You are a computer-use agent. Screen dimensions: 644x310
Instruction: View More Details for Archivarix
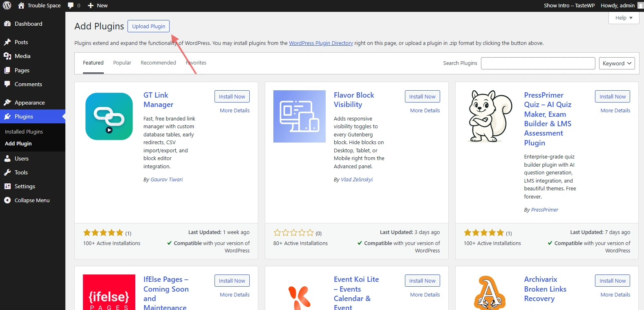pyautogui.click(x=615, y=295)
